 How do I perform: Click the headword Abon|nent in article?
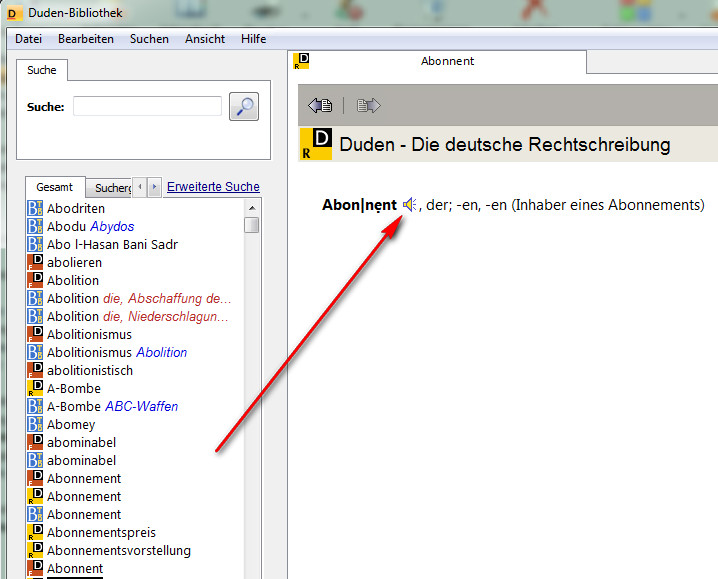pos(359,205)
